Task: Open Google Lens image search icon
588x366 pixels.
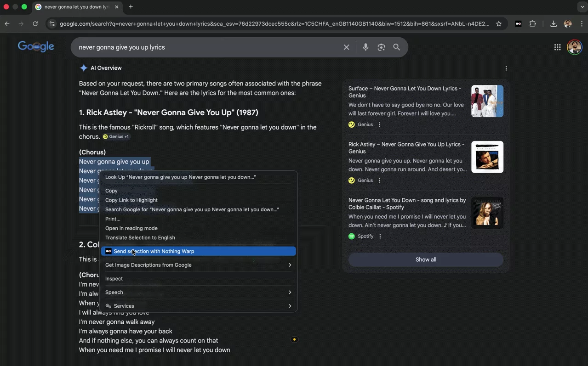Action: tap(381, 47)
